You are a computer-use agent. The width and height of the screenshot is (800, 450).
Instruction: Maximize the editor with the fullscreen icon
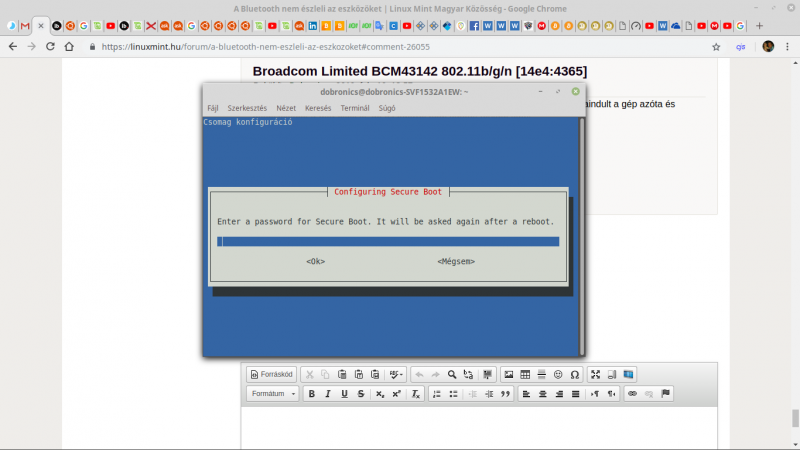[x=595, y=374]
